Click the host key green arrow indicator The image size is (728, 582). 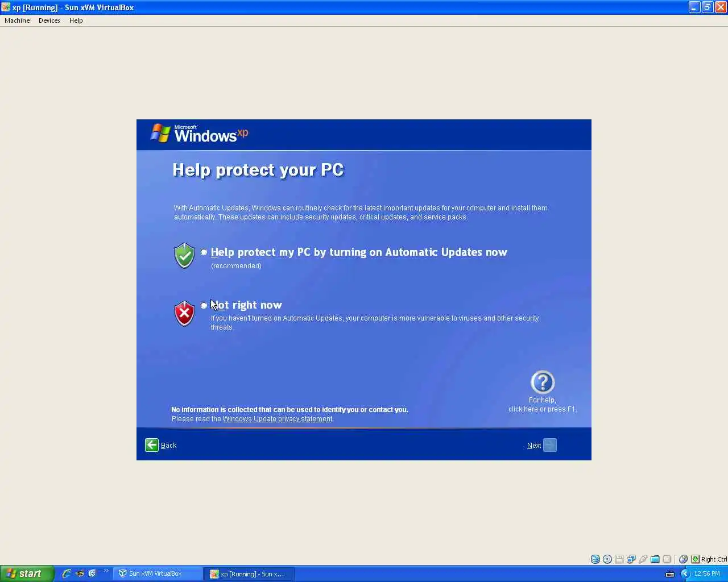[x=696, y=559]
